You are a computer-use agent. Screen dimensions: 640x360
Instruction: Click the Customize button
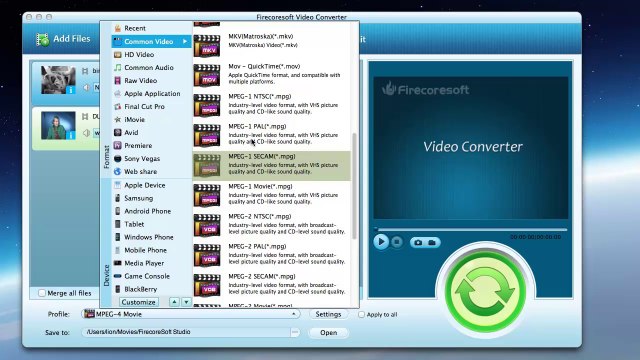139,302
